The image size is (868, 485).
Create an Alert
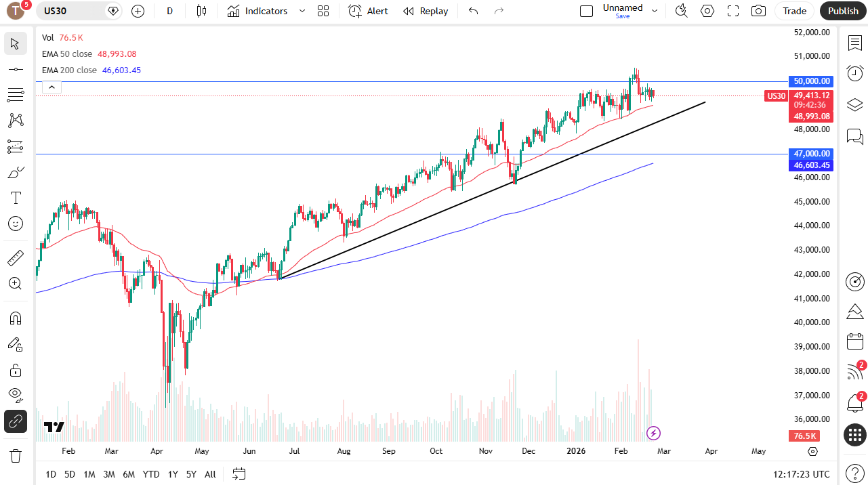tap(369, 11)
